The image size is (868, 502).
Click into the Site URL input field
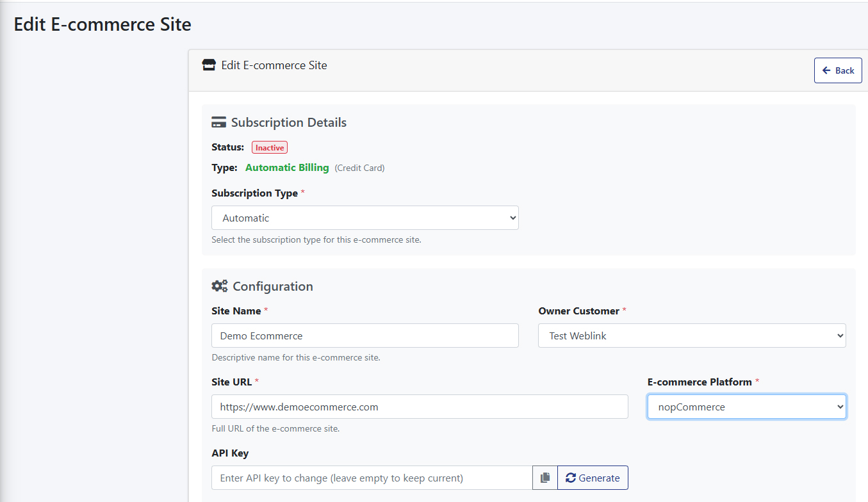click(x=420, y=407)
